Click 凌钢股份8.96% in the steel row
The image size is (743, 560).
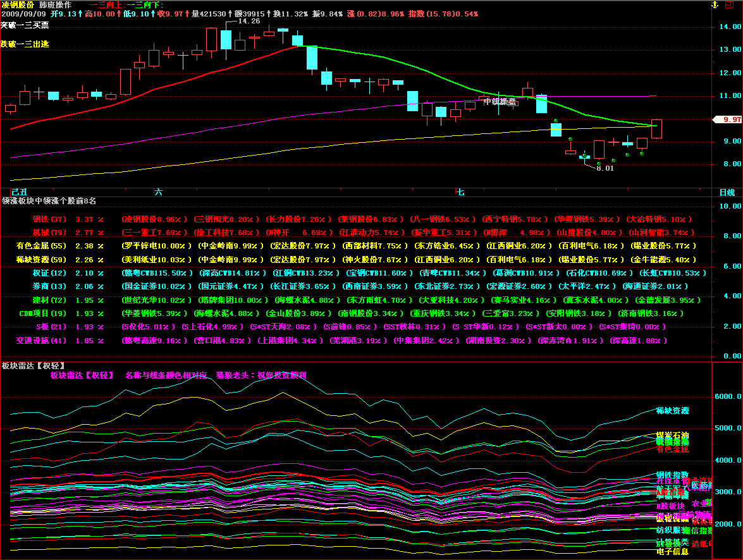pos(154,219)
